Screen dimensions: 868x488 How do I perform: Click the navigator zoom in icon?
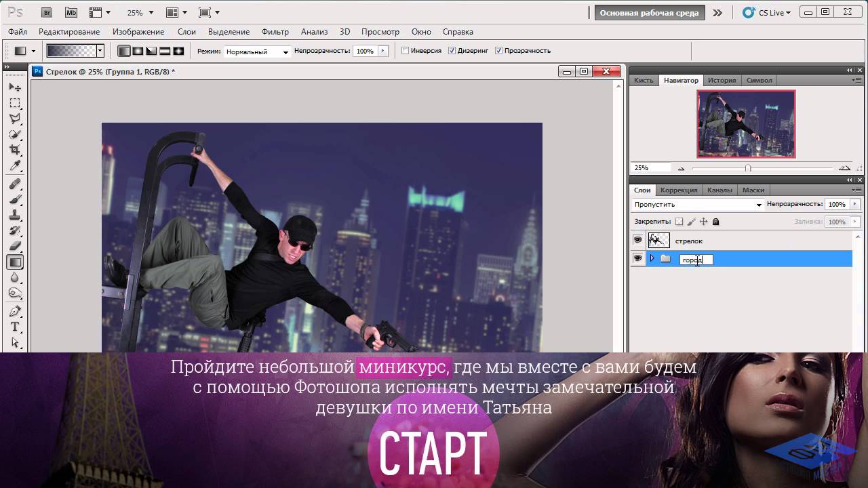(x=844, y=168)
